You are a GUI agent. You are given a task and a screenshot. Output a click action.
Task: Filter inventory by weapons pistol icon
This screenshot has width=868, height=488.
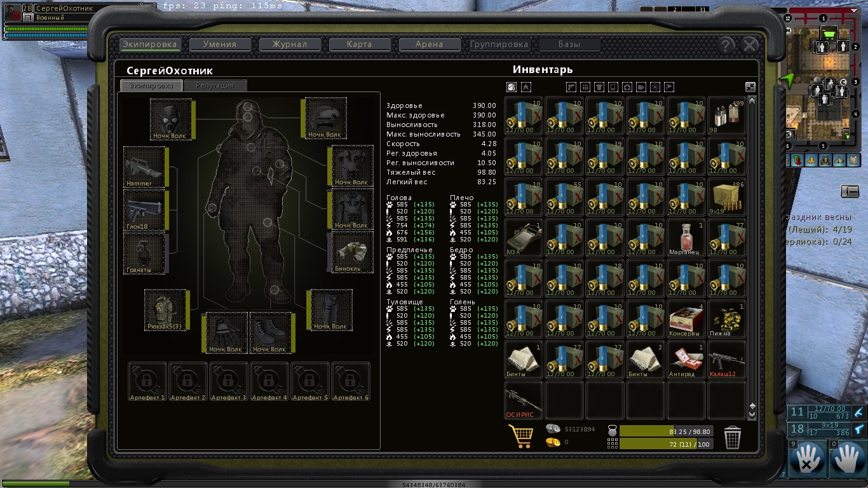[x=571, y=87]
